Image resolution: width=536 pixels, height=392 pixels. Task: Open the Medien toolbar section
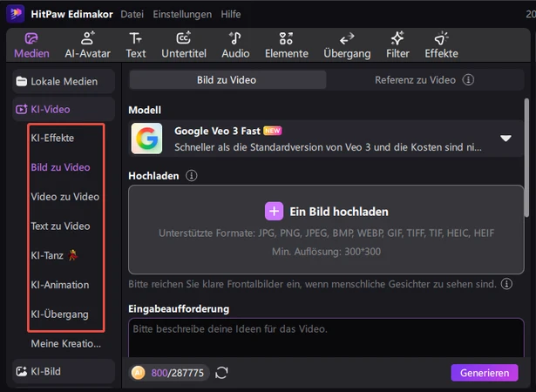point(31,44)
